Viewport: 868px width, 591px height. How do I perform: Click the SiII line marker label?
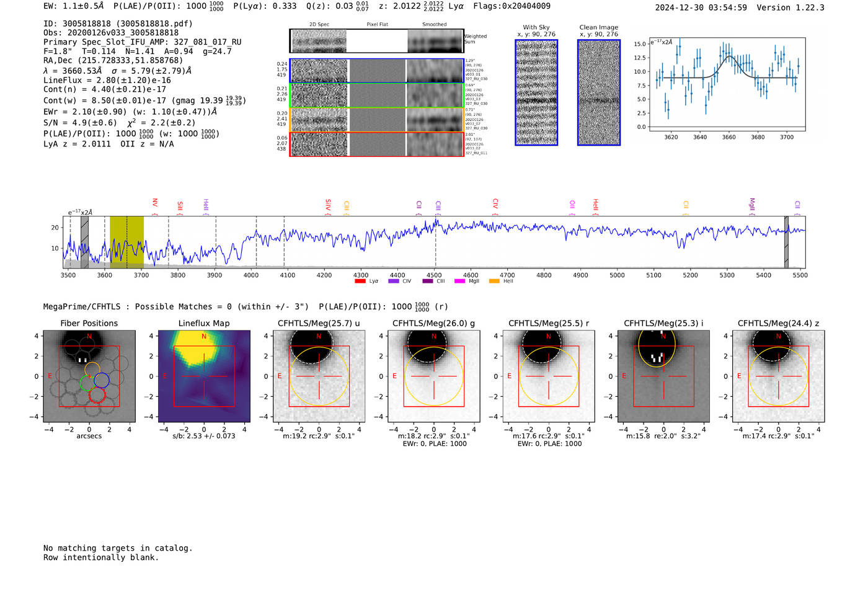[x=180, y=205]
